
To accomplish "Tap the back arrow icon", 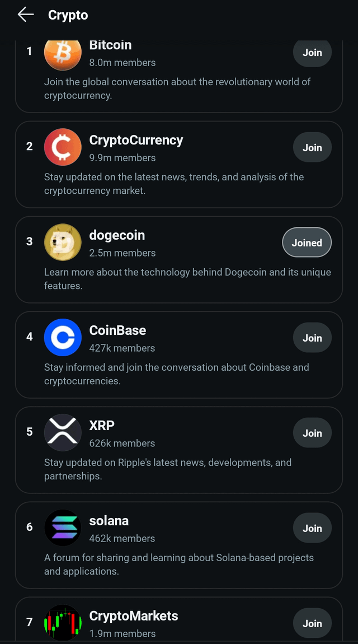I will coord(26,15).
